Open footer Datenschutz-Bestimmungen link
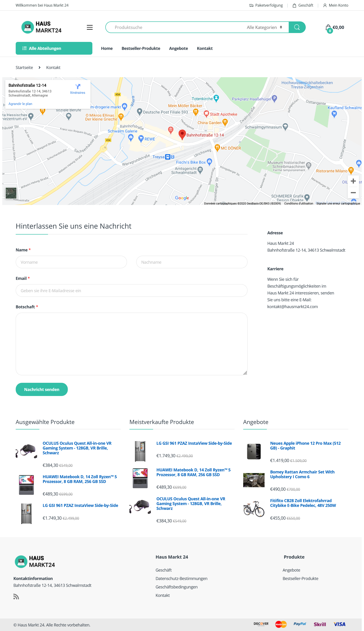This screenshot has height=631, width=364. click(182, 578)
